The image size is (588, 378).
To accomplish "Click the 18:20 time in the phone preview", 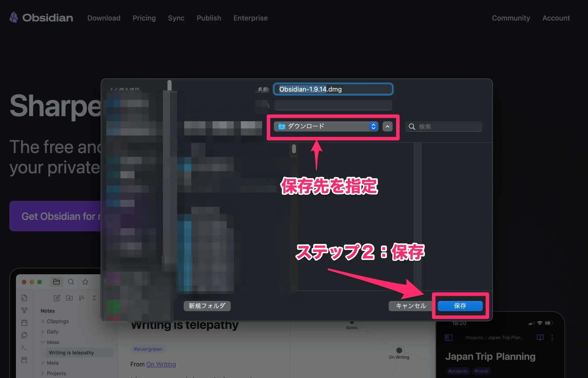I will click(x=459, y=323).
